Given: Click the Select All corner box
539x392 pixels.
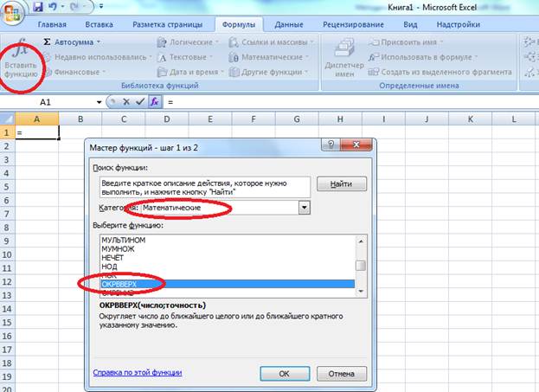Looking at the screenshot, I should 8,119.
